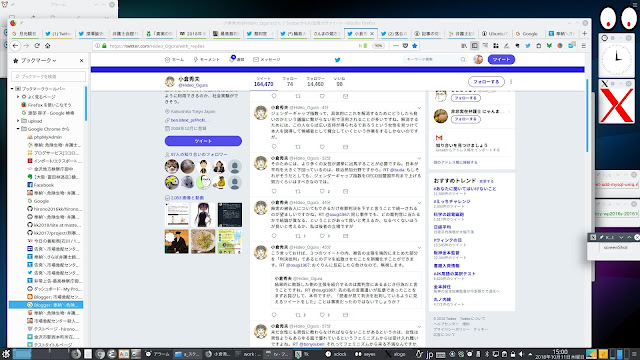Focus the bookmarks search field
Image resolution: width=640 pixels, height=360 pixels.
click(x=48, y=77)
